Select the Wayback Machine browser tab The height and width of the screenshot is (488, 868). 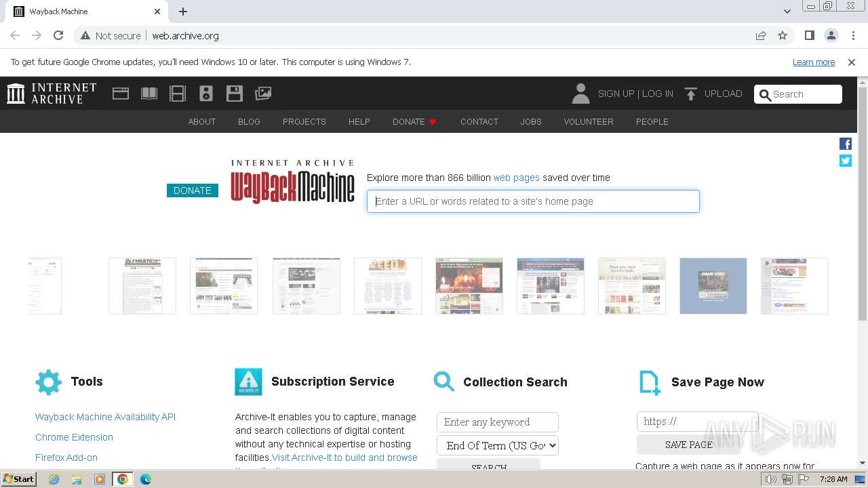86,12
